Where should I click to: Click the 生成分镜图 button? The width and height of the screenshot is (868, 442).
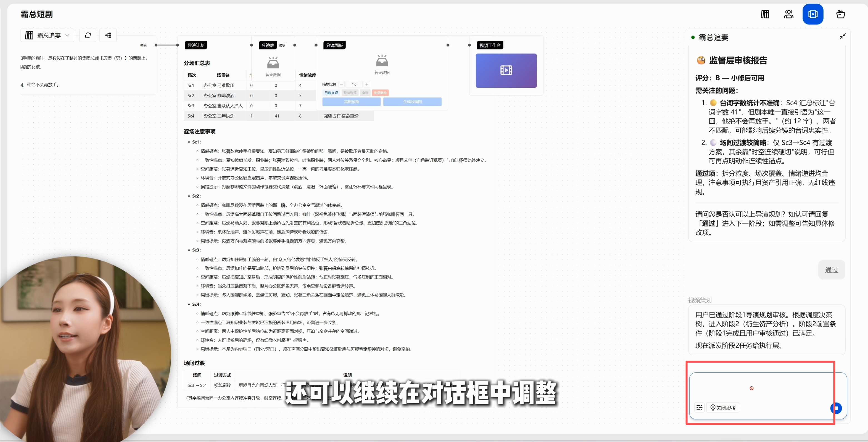pos(412,102)
